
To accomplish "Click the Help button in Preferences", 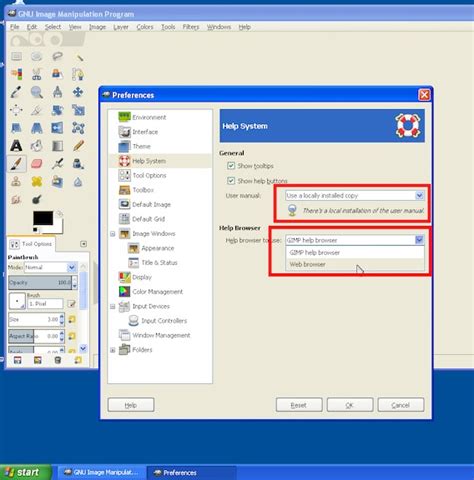I will (131, 405).
